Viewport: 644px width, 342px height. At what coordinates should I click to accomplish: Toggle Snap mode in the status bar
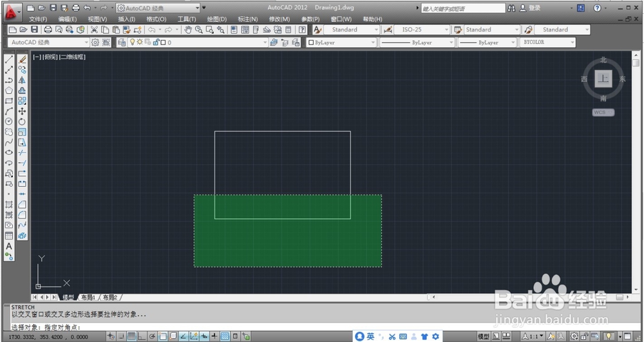click(x=122, y=337)
